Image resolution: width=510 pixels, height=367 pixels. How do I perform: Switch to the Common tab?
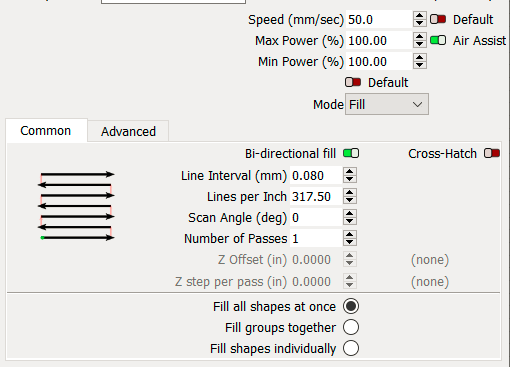click(46, 131)
